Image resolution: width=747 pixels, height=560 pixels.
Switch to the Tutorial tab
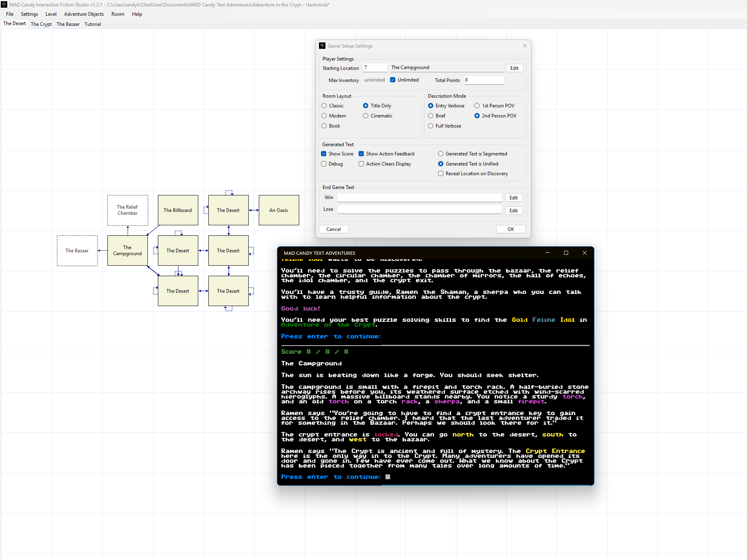coord(92,24)
